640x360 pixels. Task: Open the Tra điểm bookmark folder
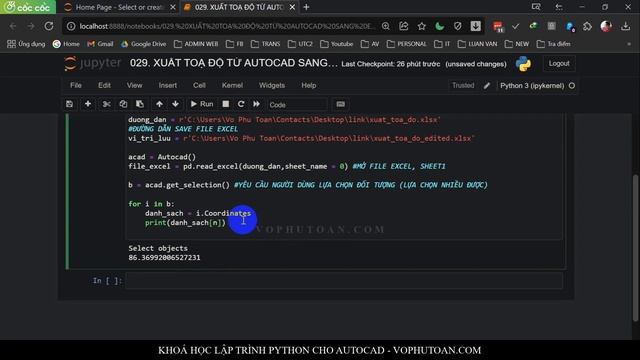553,44
